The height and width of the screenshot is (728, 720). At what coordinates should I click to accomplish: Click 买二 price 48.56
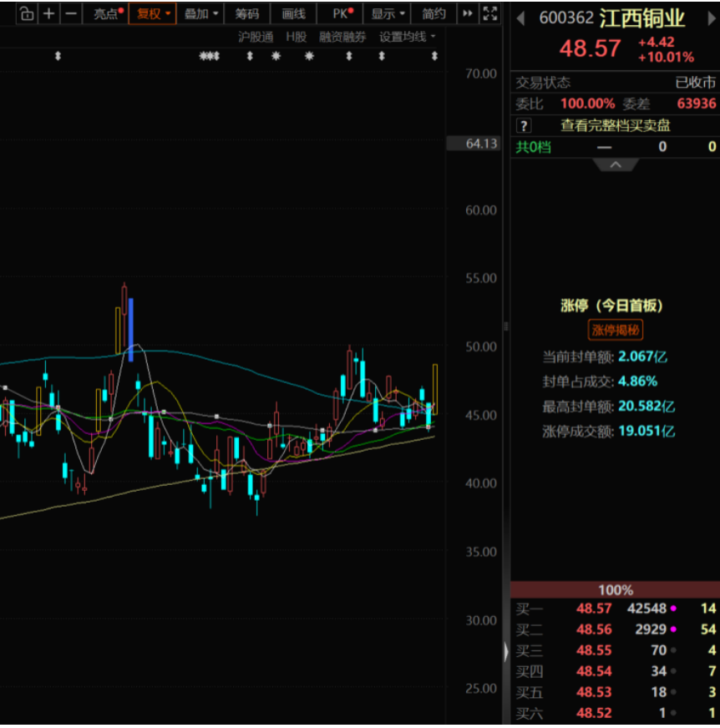[594, 629]
